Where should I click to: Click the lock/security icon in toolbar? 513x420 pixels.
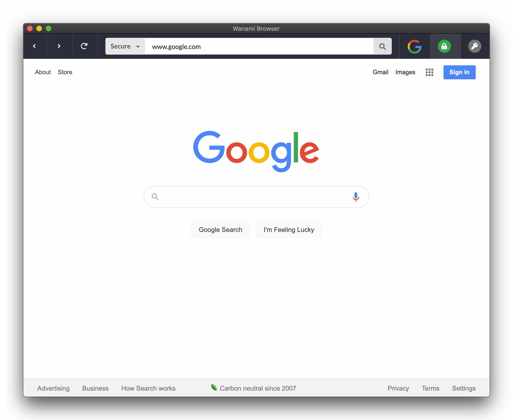444,46
